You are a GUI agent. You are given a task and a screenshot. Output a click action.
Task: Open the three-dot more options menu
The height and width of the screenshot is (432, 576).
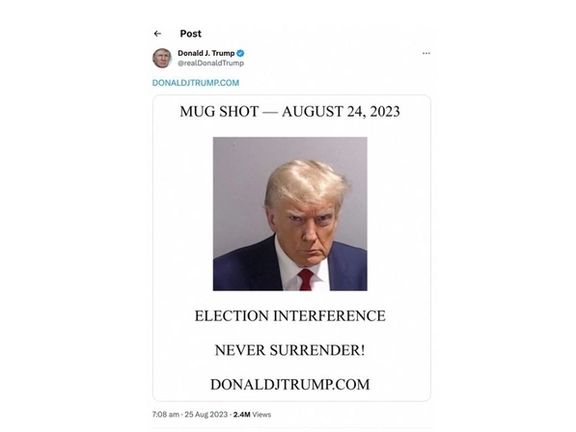tap(426, 53)
